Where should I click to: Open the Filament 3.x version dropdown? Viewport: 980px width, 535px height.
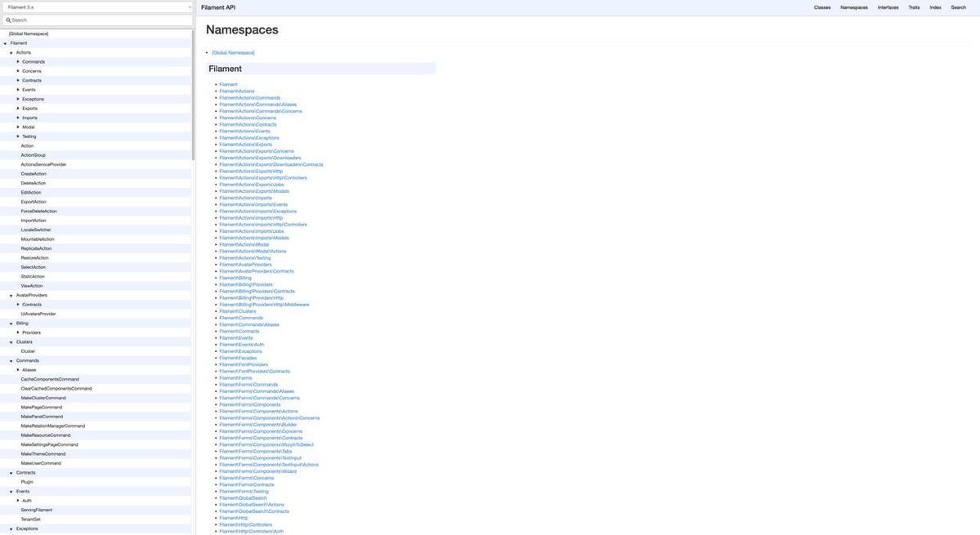pos(97,7)
